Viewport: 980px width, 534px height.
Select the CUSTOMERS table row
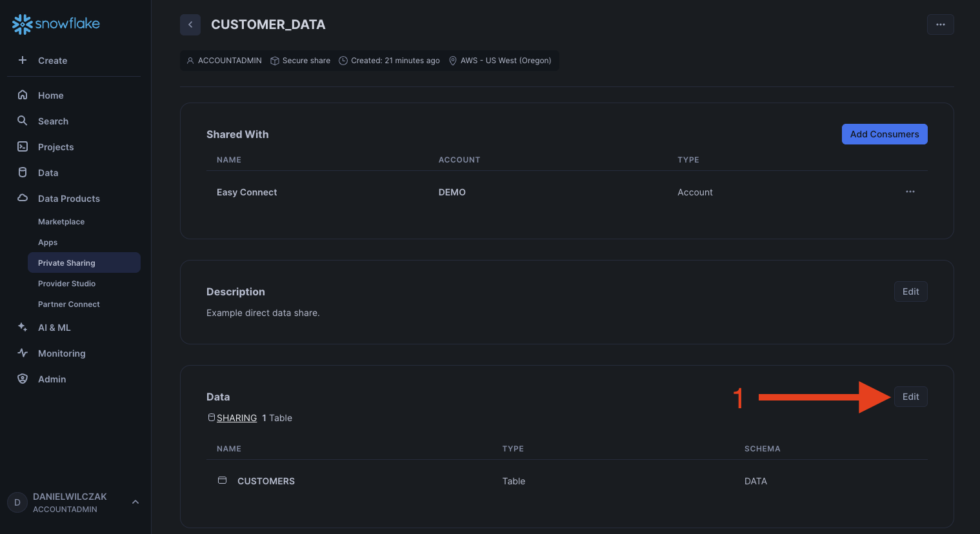tap(266, 481)
